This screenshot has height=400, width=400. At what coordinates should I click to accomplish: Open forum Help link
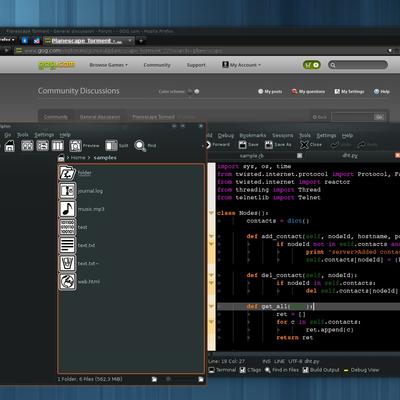[x=382, y=91]
